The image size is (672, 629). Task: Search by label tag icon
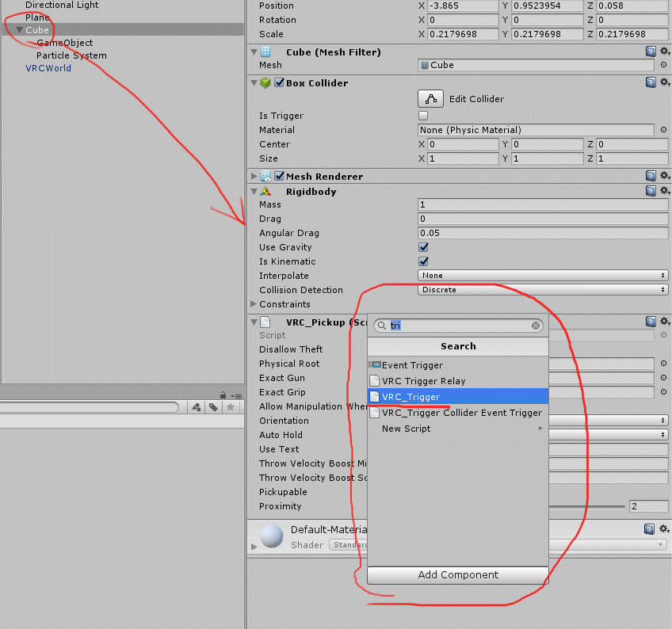tap(213, 407)
